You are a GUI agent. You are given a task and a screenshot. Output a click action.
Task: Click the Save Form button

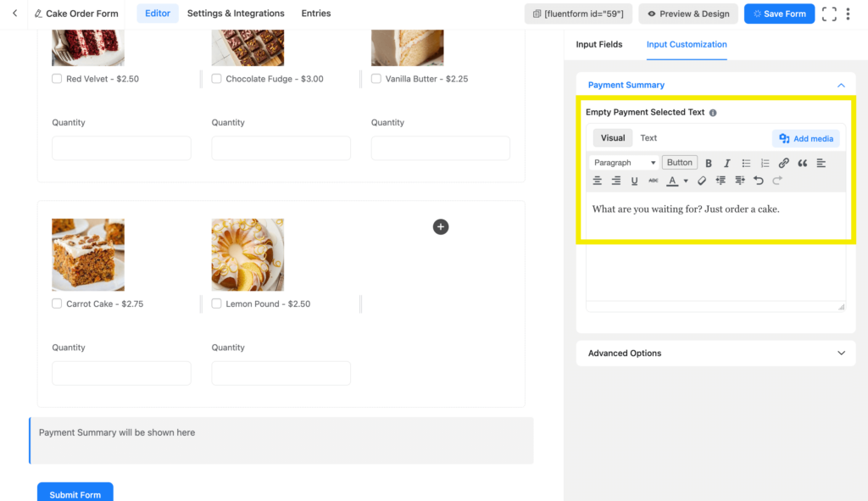click(x=779, y=14)
